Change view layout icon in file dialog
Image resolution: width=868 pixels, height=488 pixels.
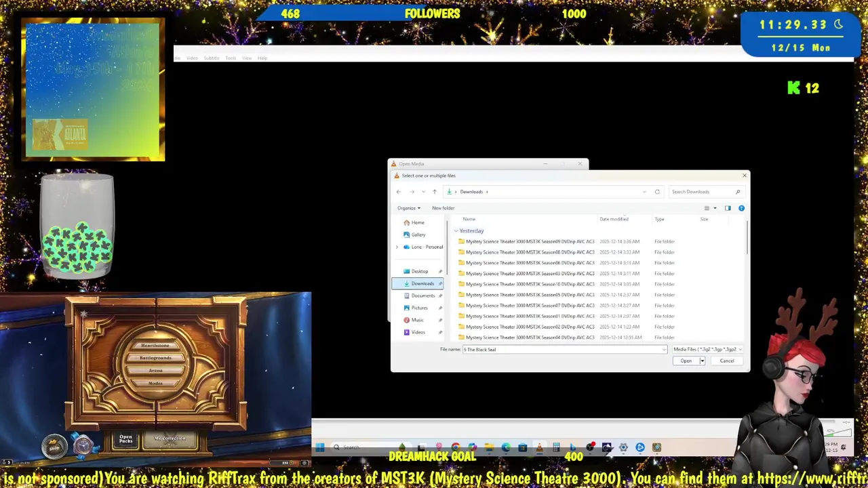click(707, 208)
